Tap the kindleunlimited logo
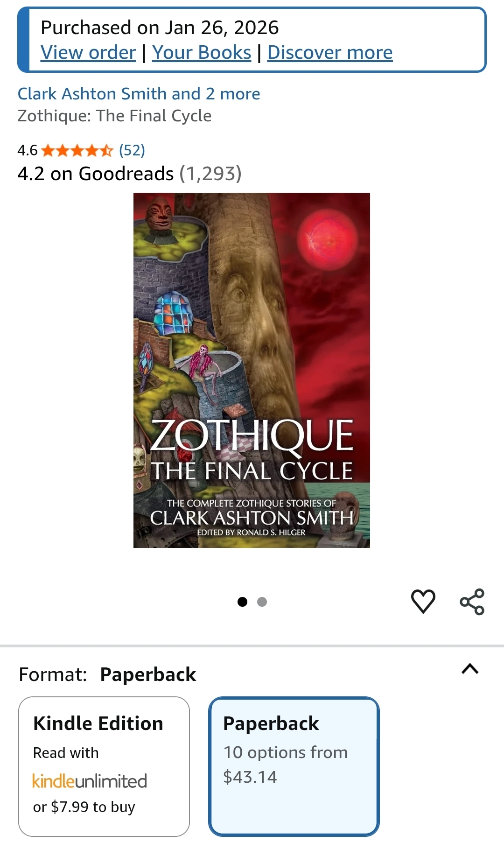Image resolution: width=504 pixels, height=849 pixels. (90, 781)
